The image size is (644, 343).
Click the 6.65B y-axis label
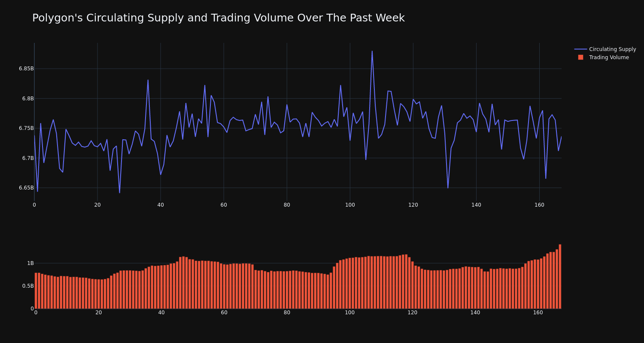[26, 188]
